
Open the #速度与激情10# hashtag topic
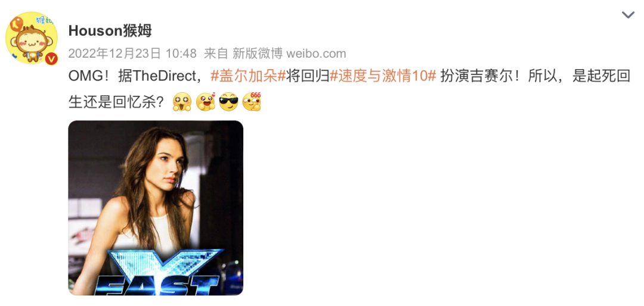(x=383, y=77)
